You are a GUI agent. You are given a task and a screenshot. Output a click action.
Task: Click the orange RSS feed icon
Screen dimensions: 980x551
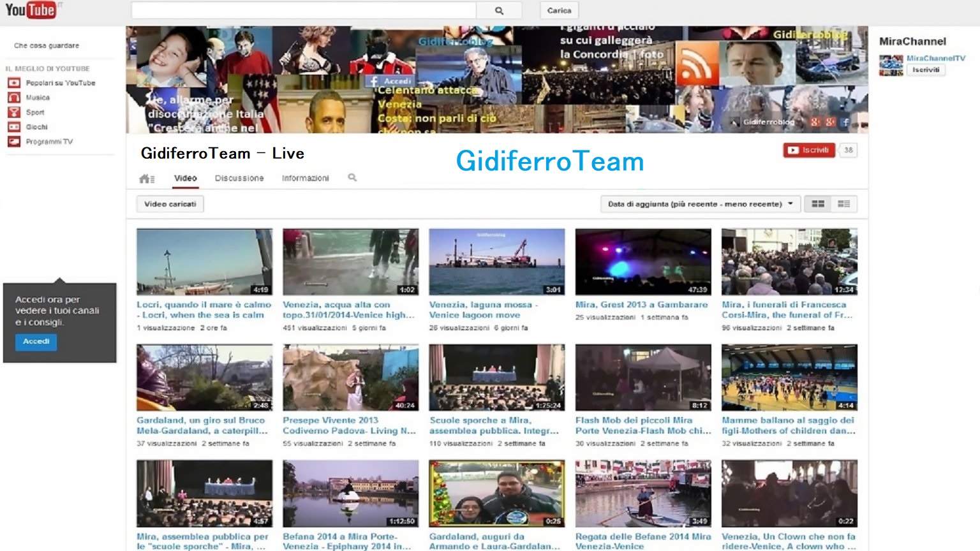tap(697, 63)
